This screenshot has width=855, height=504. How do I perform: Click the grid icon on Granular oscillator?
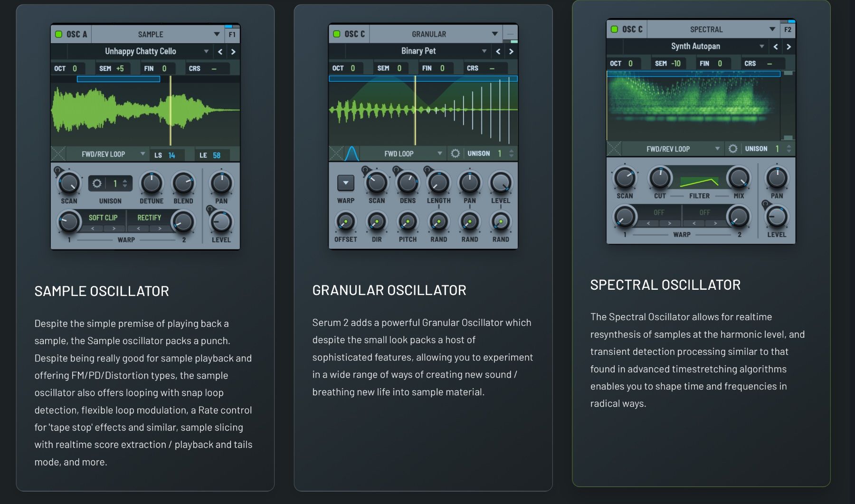click(336, 153)
